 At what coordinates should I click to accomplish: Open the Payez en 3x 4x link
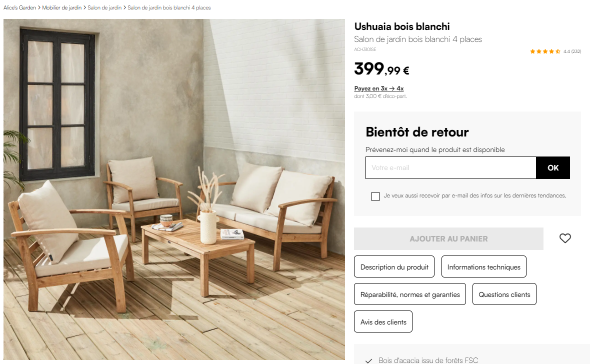379,88
